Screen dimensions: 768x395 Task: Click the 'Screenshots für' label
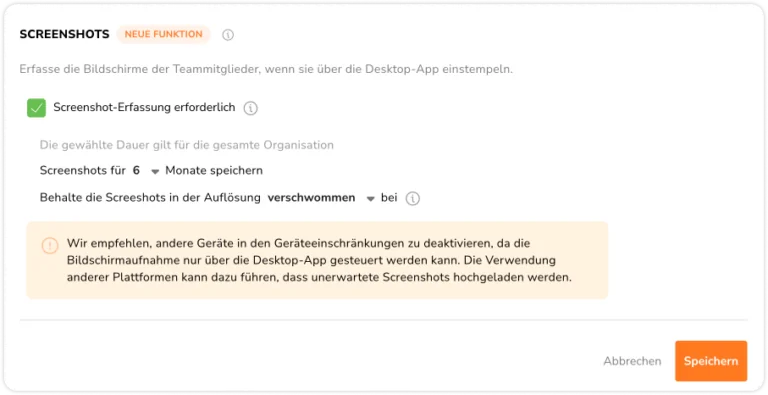click(83, 171)
